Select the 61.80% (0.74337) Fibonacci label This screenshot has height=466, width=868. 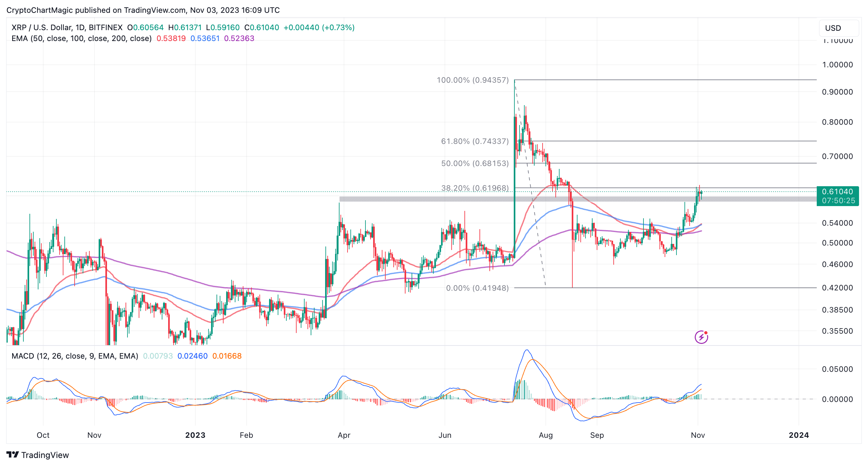pos(475,141)
